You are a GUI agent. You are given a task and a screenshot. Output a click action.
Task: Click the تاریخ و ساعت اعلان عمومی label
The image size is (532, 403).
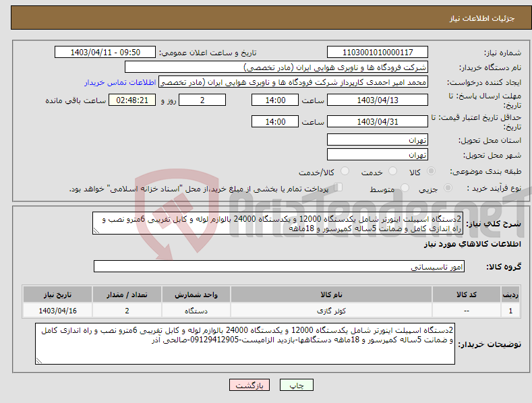point(208,53)
